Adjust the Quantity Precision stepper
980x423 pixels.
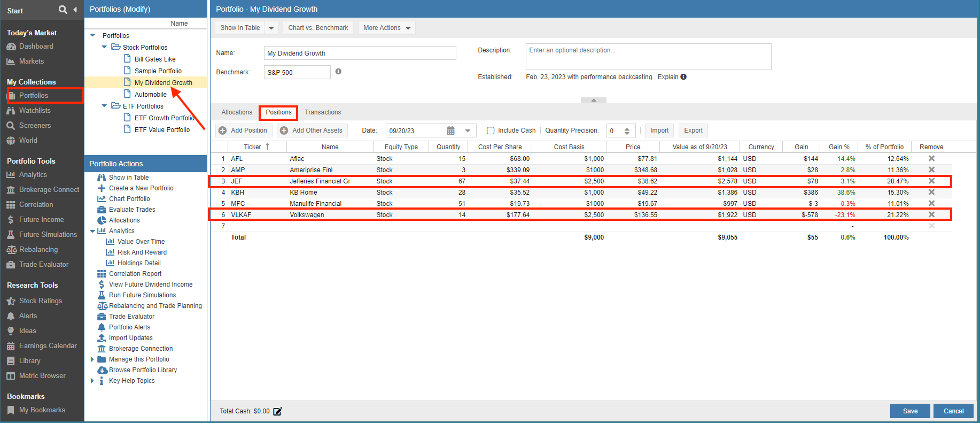pyautogui.click(x=627, y=131)
